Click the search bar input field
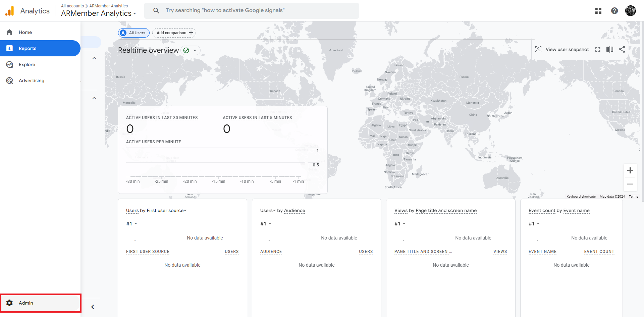This screenshot has width=644, height=317. (x=252, y=10)
